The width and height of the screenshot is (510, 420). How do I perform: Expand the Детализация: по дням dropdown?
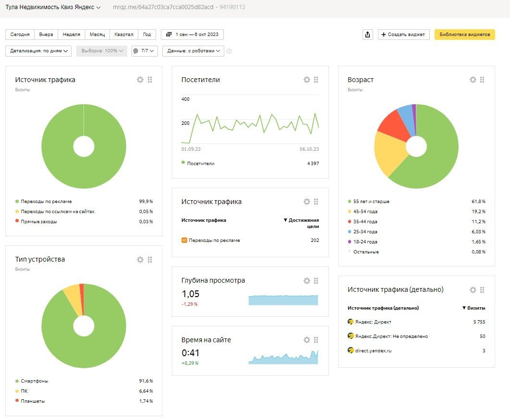pyautogui.click(x=38, y=51)
